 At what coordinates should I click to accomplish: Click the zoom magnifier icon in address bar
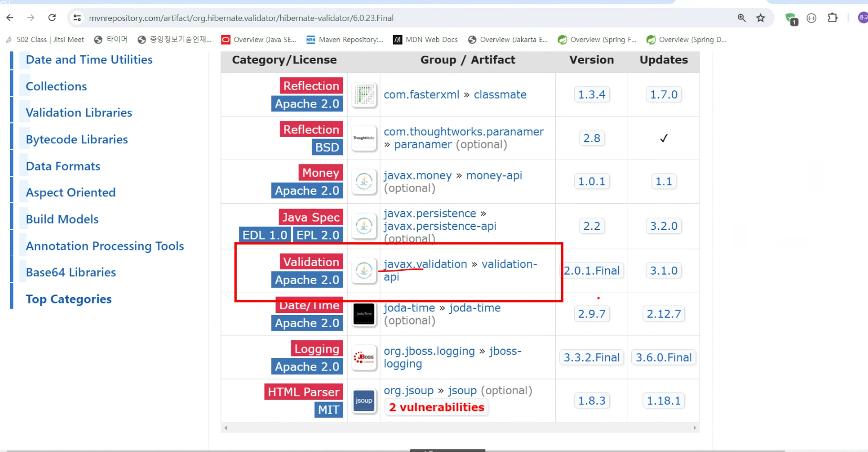742,18
